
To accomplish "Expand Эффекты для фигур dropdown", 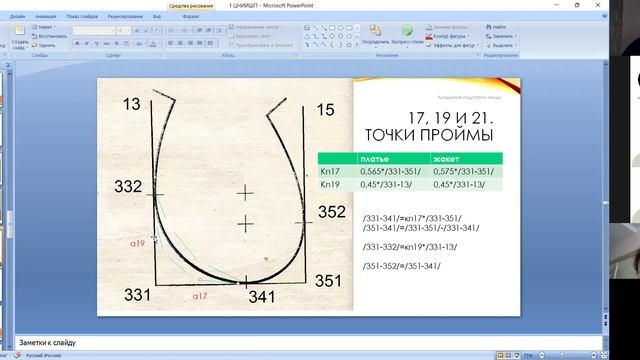I will tap(453, 45).
